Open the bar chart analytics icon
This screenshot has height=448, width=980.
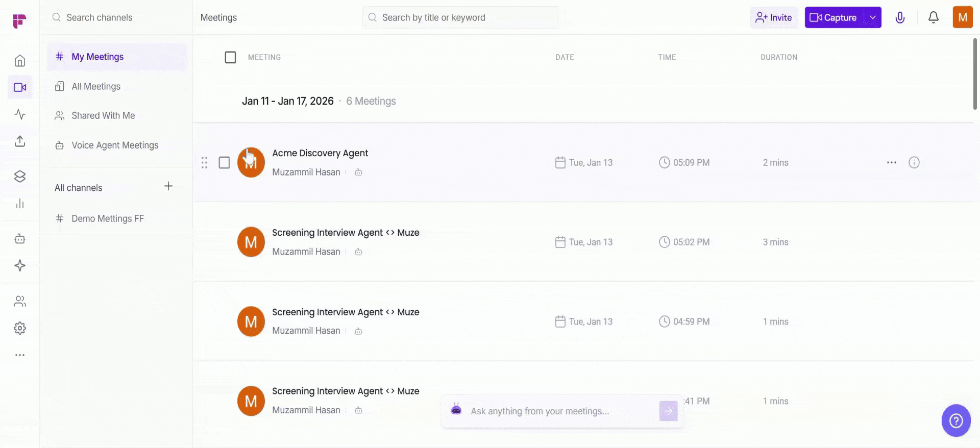click(20, 204)
